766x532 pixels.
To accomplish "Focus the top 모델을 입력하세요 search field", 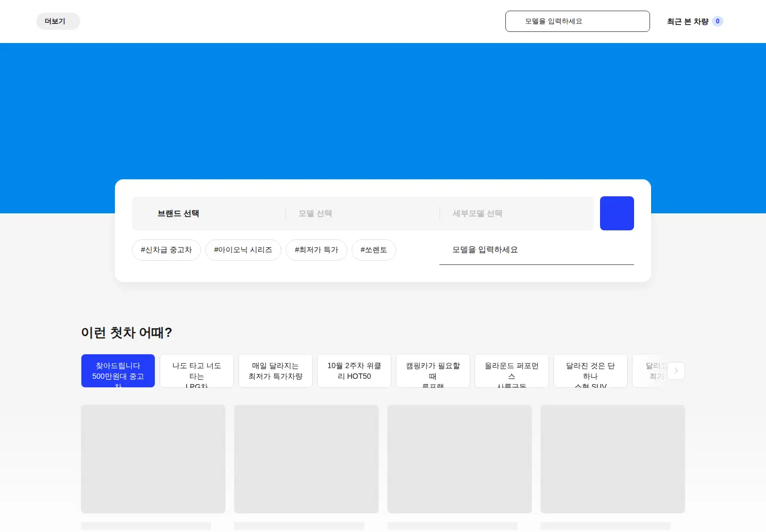I will click(577, 21).
